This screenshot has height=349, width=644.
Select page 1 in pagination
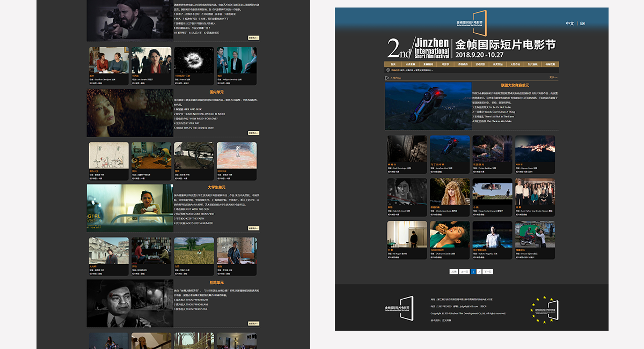pos(473,272)
